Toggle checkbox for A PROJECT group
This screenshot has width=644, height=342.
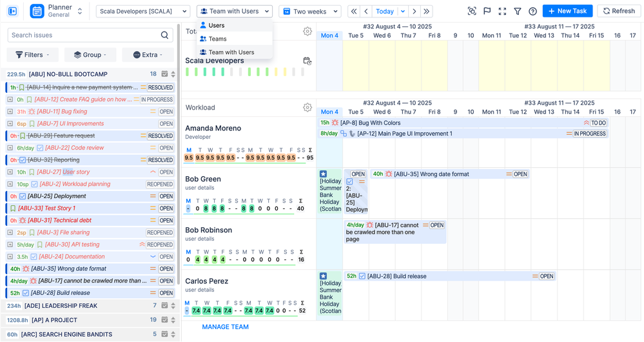point(165,320)
